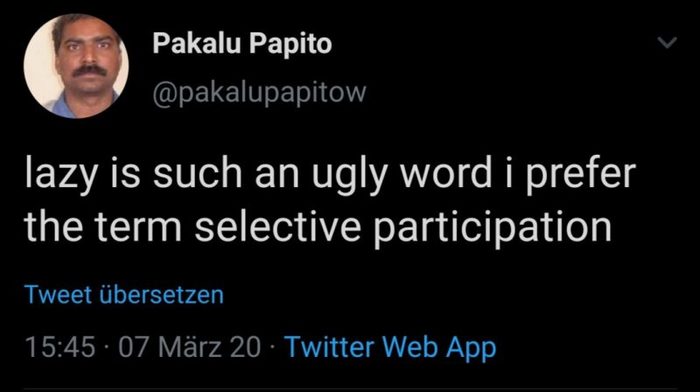Screen dimensions: 700x392
Task: Click the 15:45 timestamp
Action: (60, 347)
